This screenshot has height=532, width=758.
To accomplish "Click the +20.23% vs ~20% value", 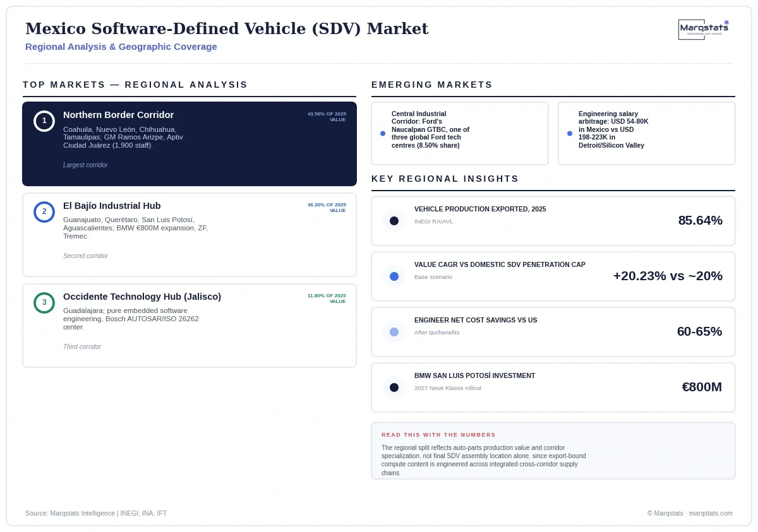I will click(x=668, y=276).
